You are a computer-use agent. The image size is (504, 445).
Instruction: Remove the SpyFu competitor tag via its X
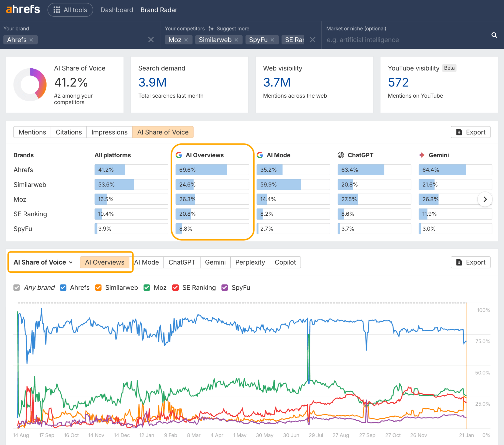[x=272, y=40]
